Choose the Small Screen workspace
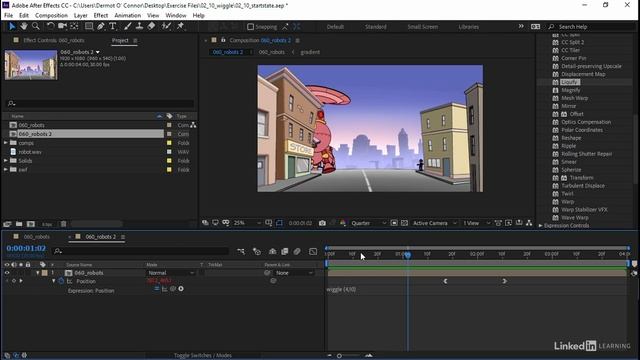This screenshot has width=640, height=360. coord(422,27)
